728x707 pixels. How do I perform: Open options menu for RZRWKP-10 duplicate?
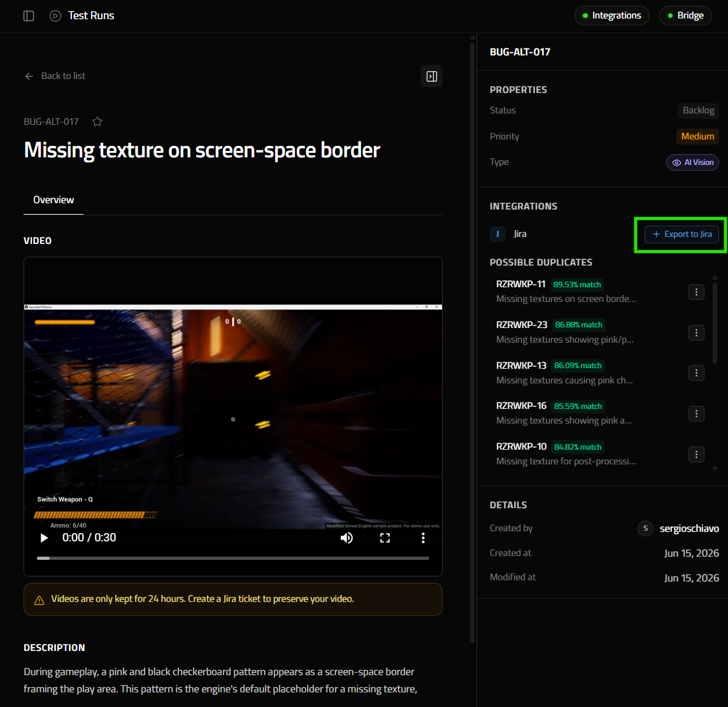click(x=696, y=454)
